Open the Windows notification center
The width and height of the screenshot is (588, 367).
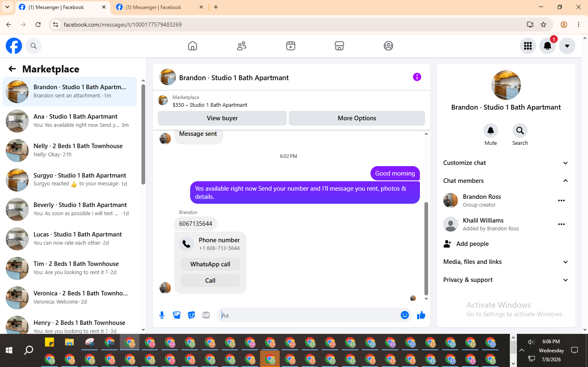tap(575, 350)
